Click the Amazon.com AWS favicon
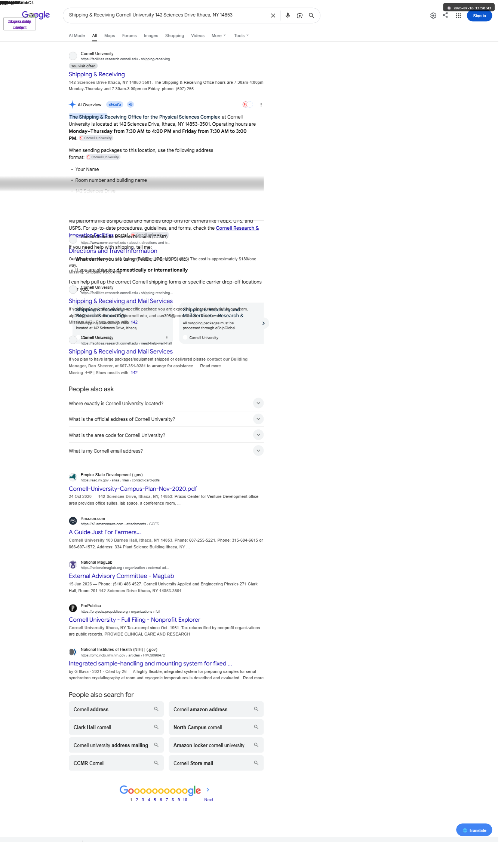The height and width of the screenshot is (842, 504). 73,521
